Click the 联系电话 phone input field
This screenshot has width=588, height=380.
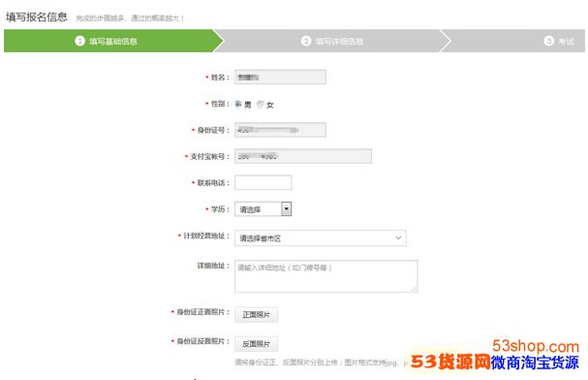(263, 182)
